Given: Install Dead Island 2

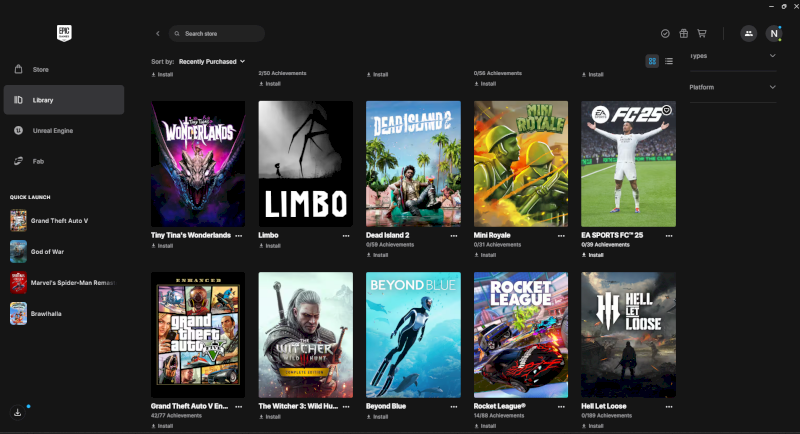Looking at the screenshot, I should [x=378, y=255].
